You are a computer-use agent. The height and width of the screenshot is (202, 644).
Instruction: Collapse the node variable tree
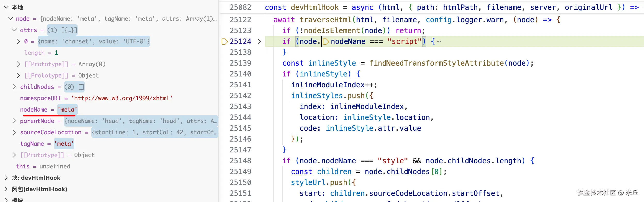pyautogui.click(x=10, y=19)
